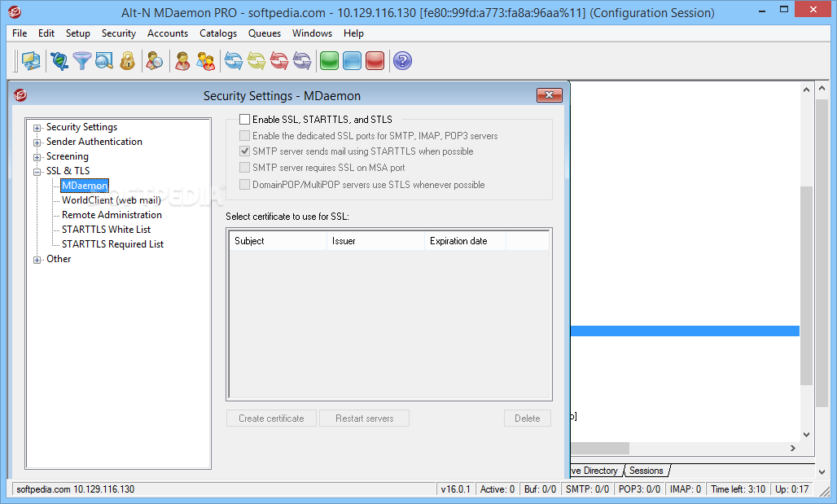Click the user with magnifier toolbar icon

154,61
